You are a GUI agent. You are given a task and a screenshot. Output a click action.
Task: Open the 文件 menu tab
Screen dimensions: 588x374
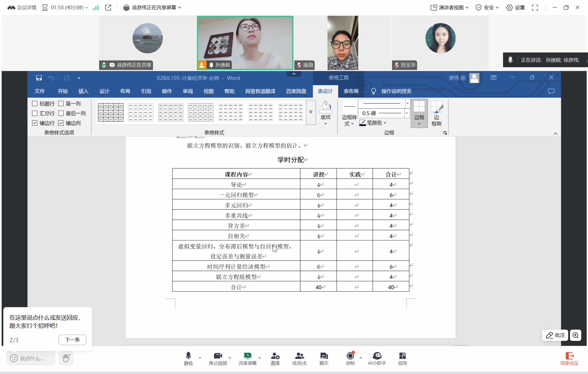[x=40, y=91]
